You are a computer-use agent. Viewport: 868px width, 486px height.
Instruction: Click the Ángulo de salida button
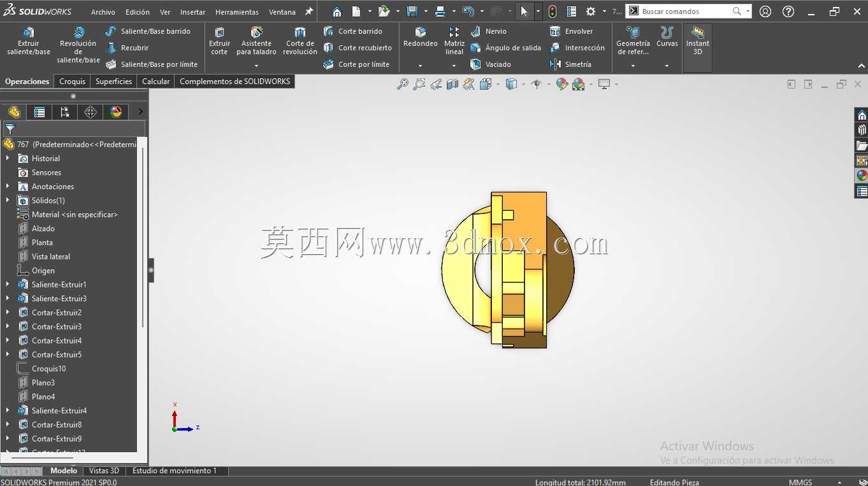pos(505,48)
